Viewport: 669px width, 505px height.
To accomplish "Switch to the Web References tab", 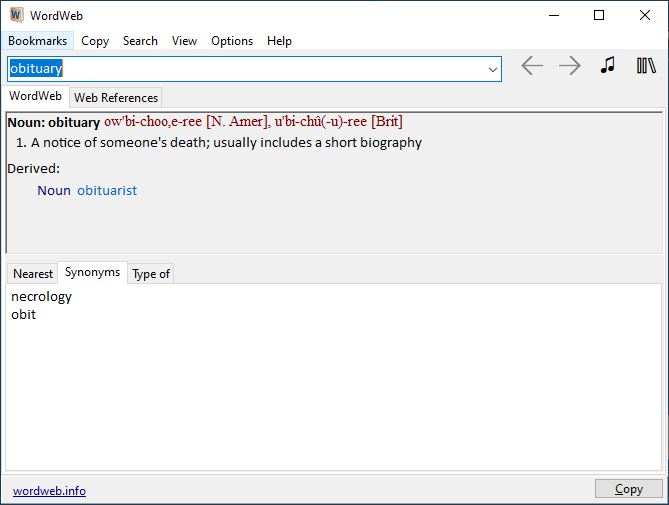I will tap(116, 98).
